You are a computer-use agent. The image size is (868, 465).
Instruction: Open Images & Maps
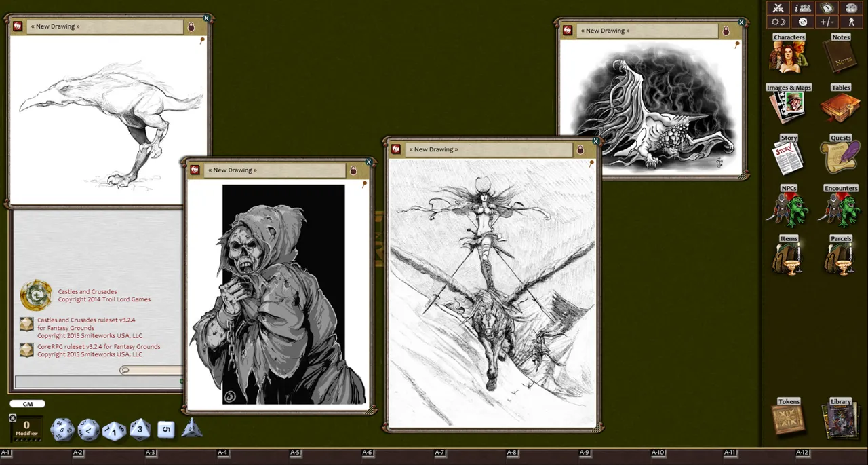pyautogui.click(x=788, y=105)
